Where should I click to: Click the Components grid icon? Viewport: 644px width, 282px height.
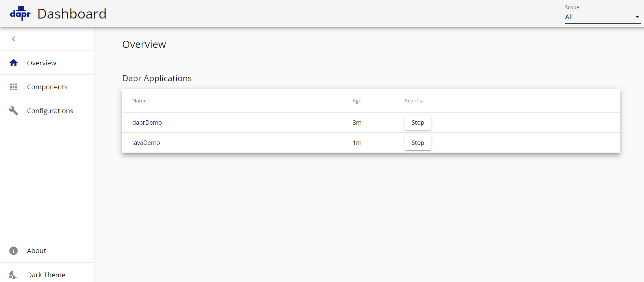click(13, 87)
